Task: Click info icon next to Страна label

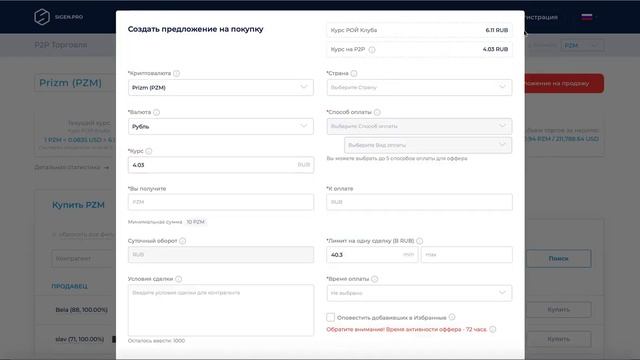Action: pyautogui.click(x=354, y=73)
